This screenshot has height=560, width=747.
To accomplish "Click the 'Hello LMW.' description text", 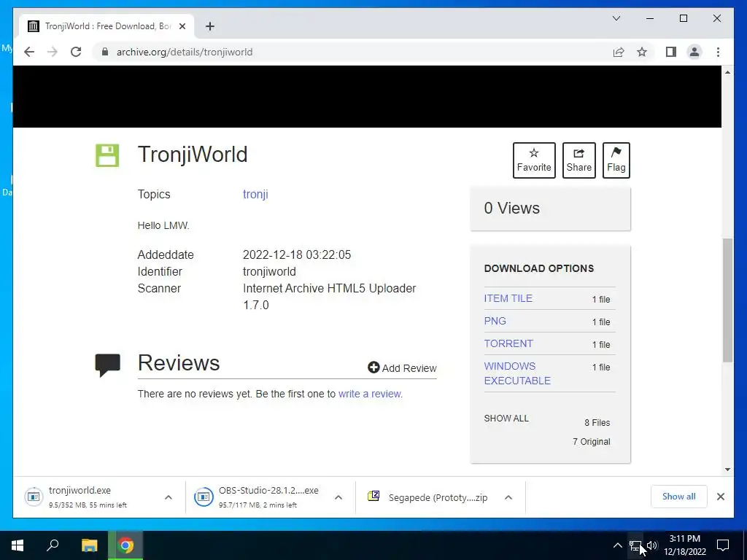I will click(163, 225).
